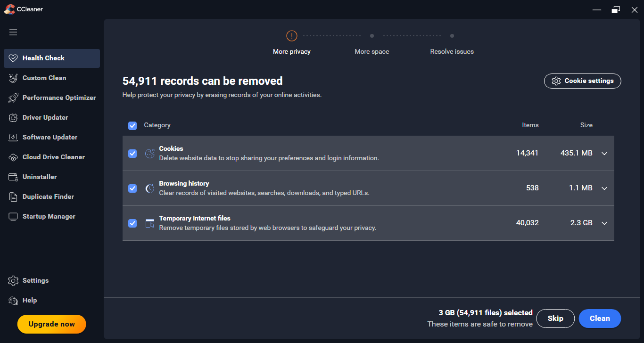Open Driver Updater via its icon
The height and width of the screenshot is (343, 644).
tap(13, 118)
